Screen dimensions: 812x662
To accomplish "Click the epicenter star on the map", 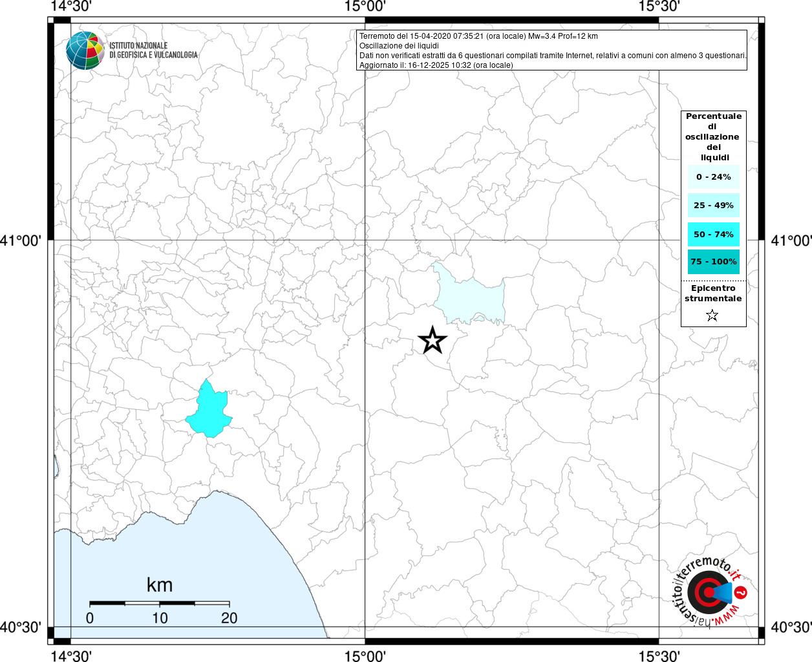I will [433, 340].
